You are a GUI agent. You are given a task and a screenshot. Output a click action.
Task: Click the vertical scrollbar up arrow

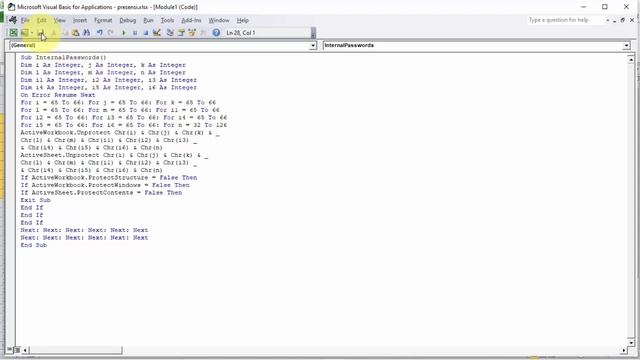(x=631, y=60)
